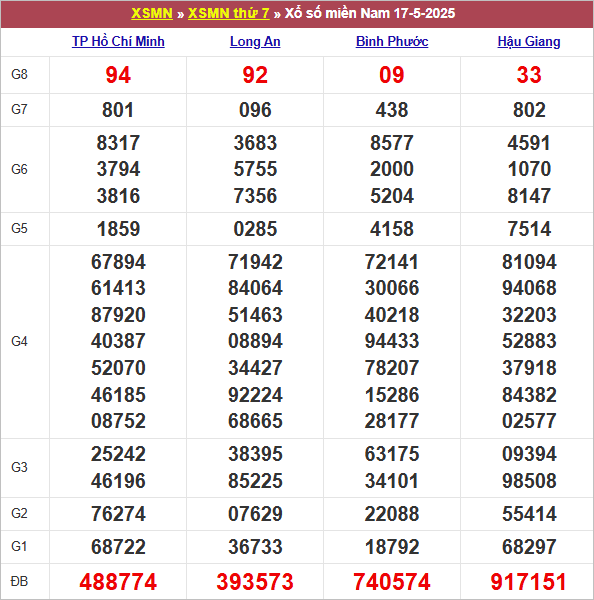This screenshot has height=600, width=594.
Task: Click the G4 number 87920
Action: 118,315
